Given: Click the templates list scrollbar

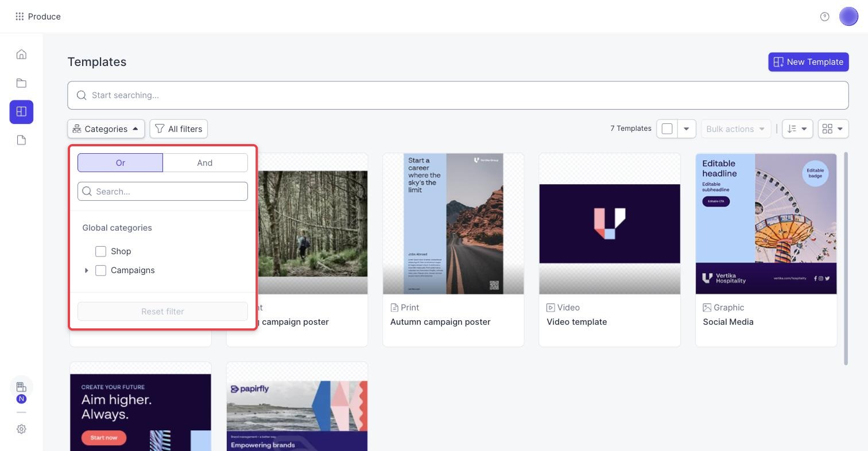Looking at the screenshot, I should coord(846,258).
